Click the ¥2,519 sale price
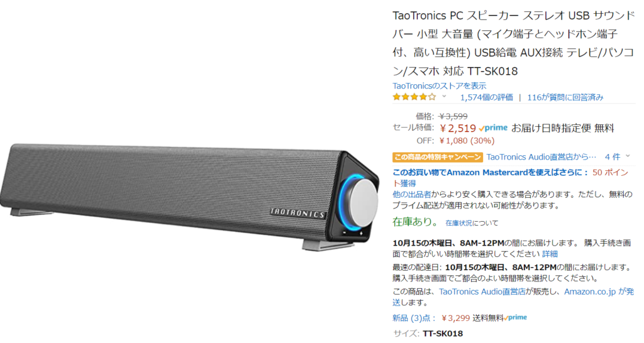This screenshot has width=644, height=343. [458, 128]
